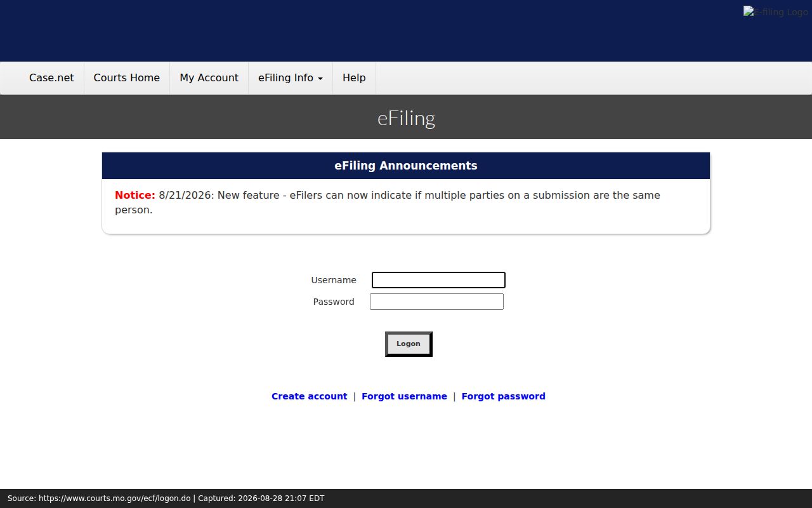Image resolution: width=812 pixels, height=508 pixels.
Task: Go to Courts Home in navbar
Action: point(126,77)
